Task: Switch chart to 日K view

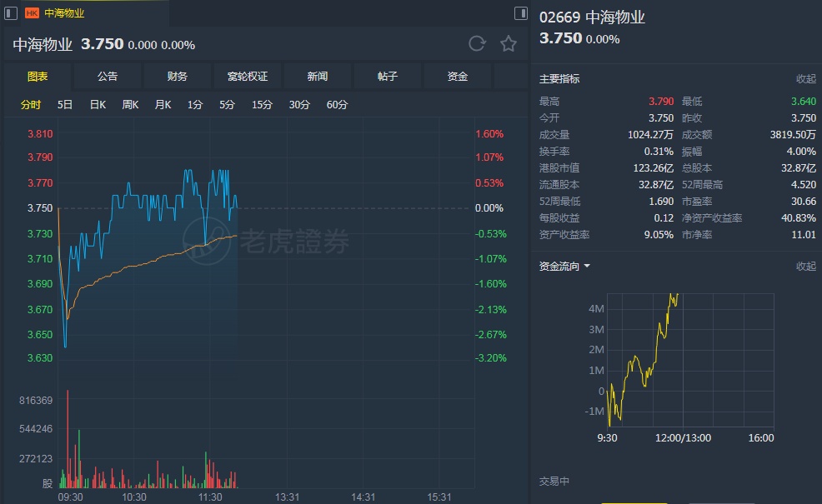Action: pos(98,105)
